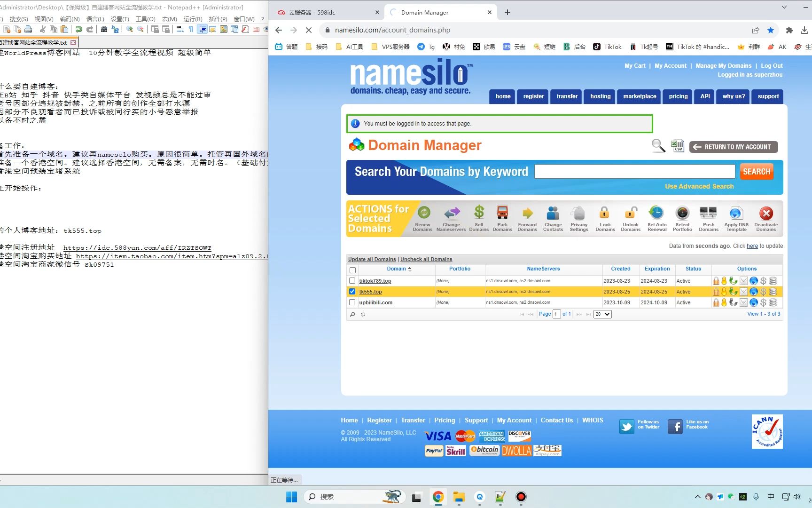This screenshot has height=508, width=812.
Task: Click the domain keyword search input field
Action: click(634, 171)
